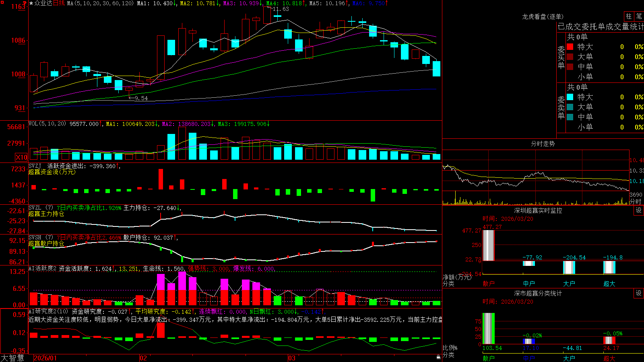Screen dimensions: 644x362
Task: Click 超赢资金流(万元) yellow label
Action: tap(52, 172)
